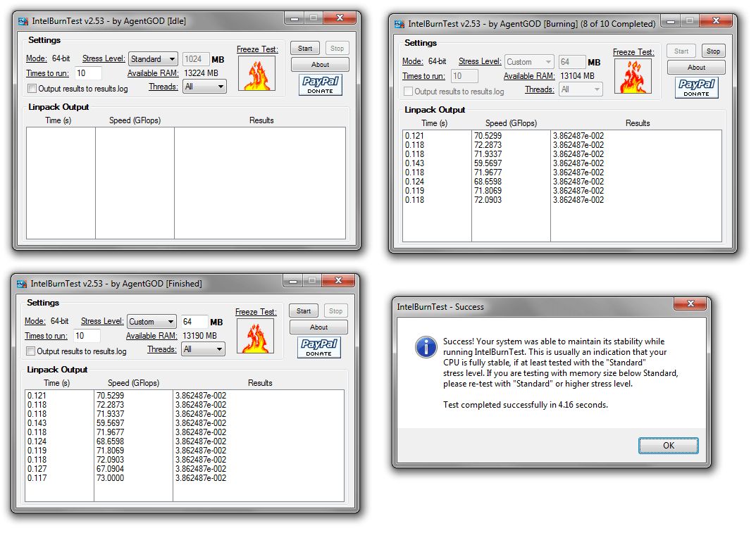Enable output to results.log in Idle window
The width and height of the screenshot is (756, 533).
[x=32, y=89]
